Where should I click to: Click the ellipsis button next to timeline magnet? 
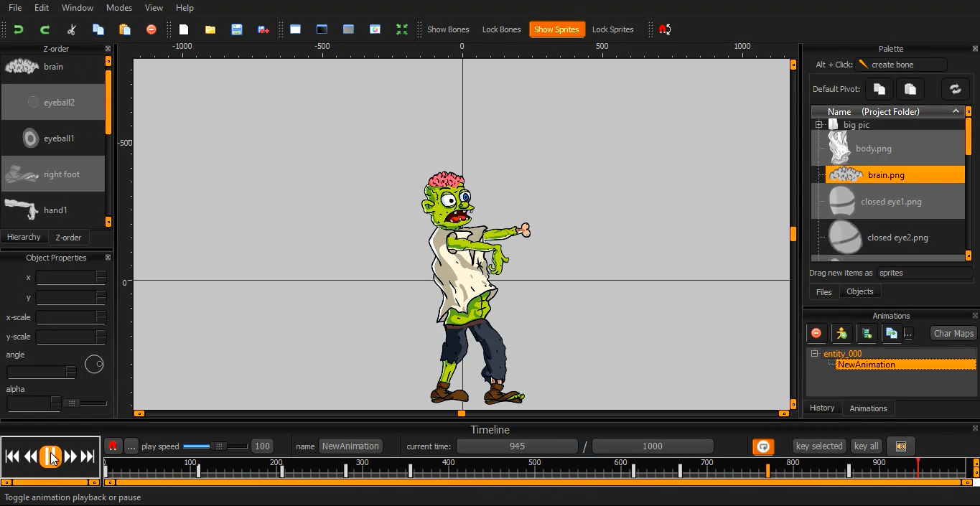(131, 446)
